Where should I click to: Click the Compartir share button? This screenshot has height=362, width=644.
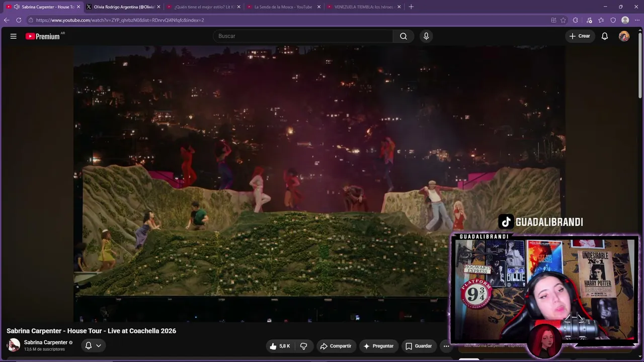336,346
